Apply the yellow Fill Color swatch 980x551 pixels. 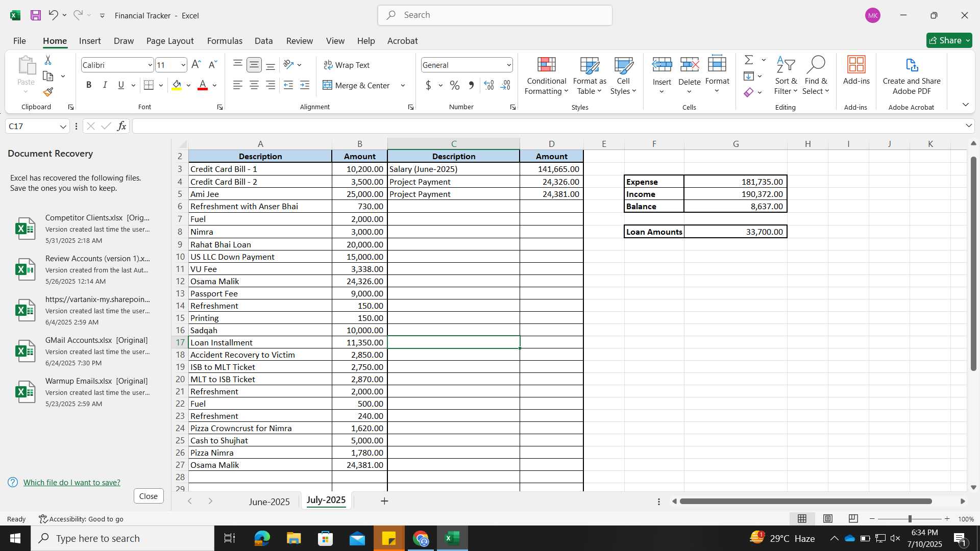[x=177, y=85]
